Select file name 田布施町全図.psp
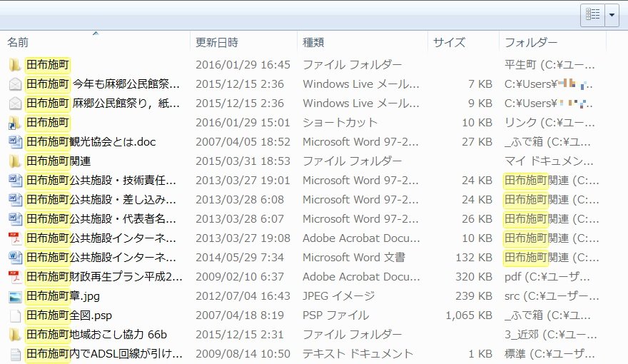628x364 pixels. (x=69, y=315)
